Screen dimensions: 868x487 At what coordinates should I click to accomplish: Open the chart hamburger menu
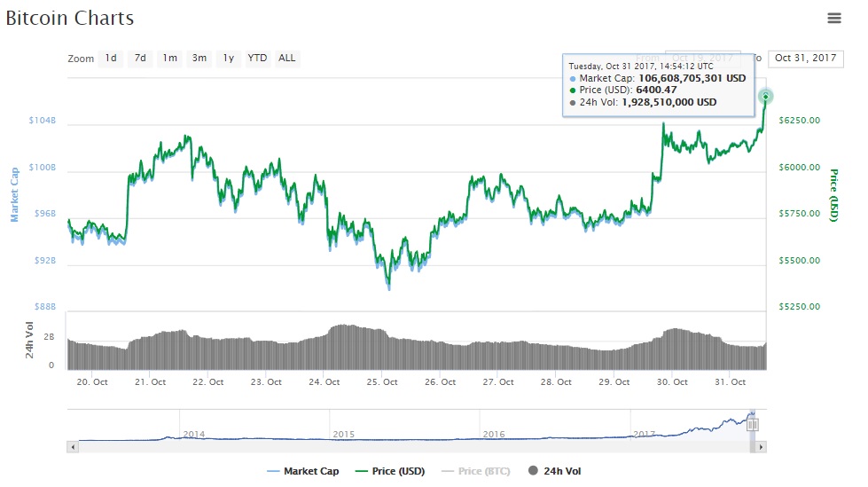[x=833, y=19]
